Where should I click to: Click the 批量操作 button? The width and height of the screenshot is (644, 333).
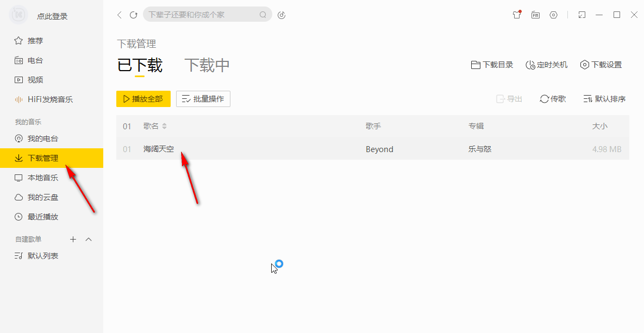[x=203, y=99]
